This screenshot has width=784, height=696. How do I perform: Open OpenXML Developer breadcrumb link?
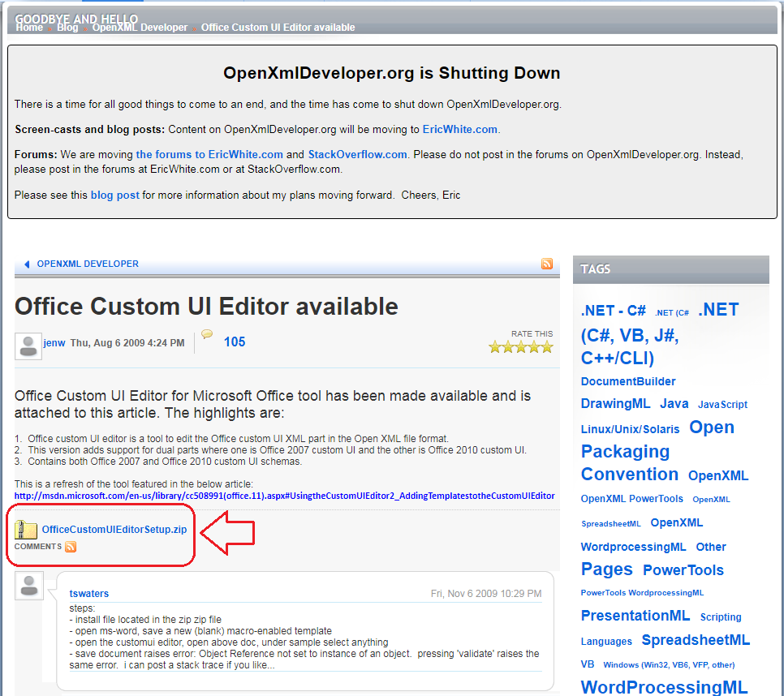[x=140, y=28]
